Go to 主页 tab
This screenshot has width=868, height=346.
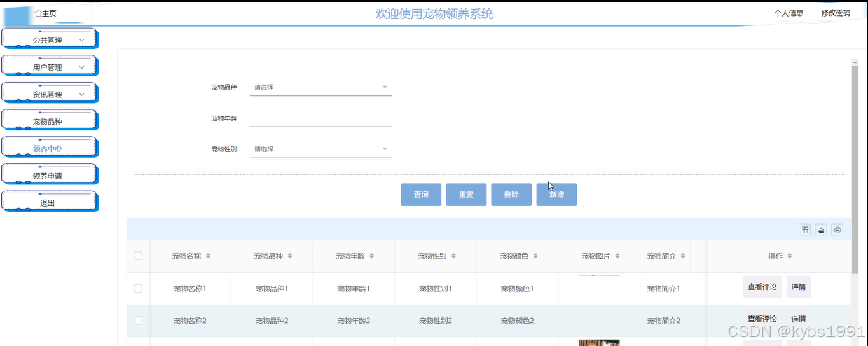pos(46,13)
